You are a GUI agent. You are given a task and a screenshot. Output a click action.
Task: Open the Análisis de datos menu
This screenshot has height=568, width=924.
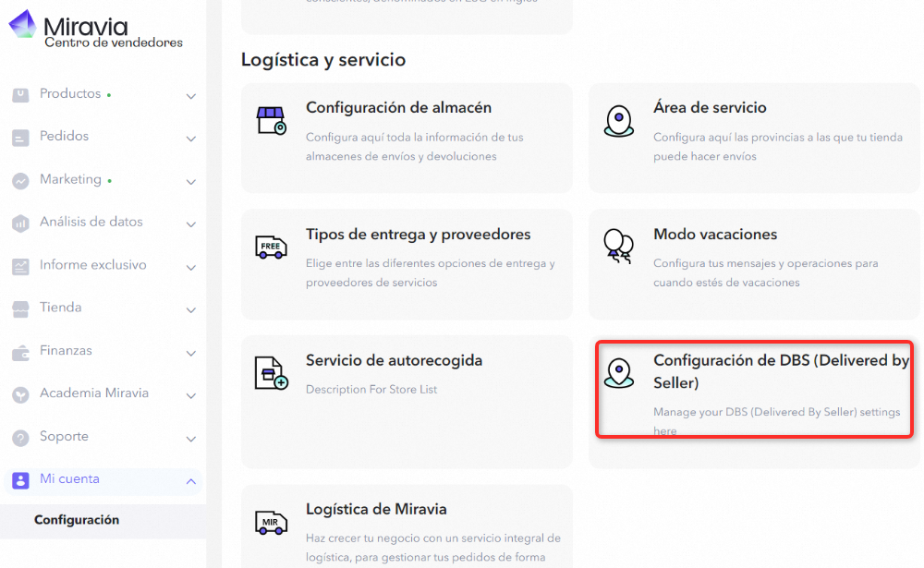[x=191, y=222]
